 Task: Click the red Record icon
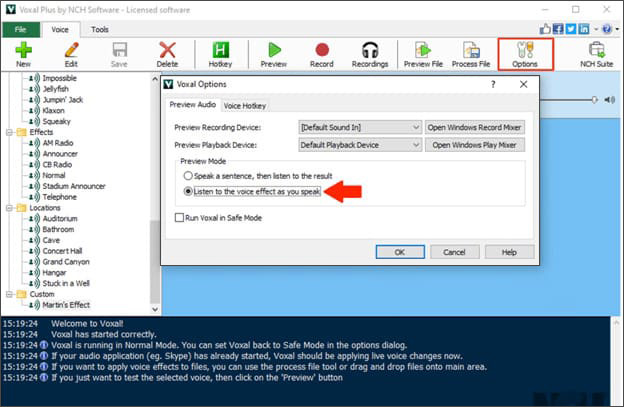pos(322,51)
